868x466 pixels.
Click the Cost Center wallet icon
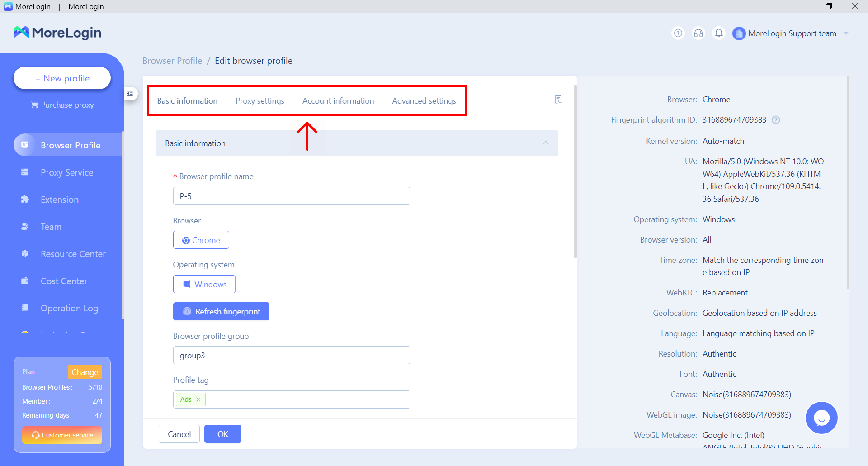[x=25, y=281]
